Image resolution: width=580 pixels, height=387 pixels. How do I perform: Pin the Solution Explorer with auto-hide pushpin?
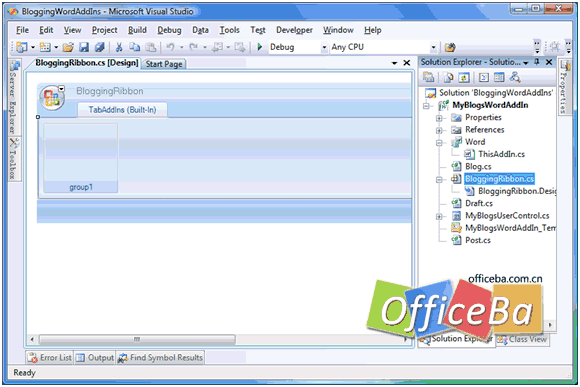[x=537, y=62]
